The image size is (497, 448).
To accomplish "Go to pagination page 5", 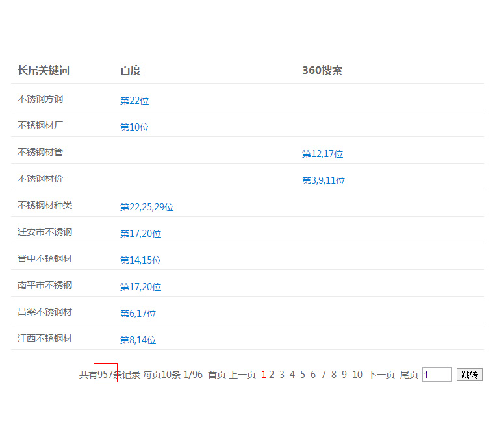I will tap(303, 375).
